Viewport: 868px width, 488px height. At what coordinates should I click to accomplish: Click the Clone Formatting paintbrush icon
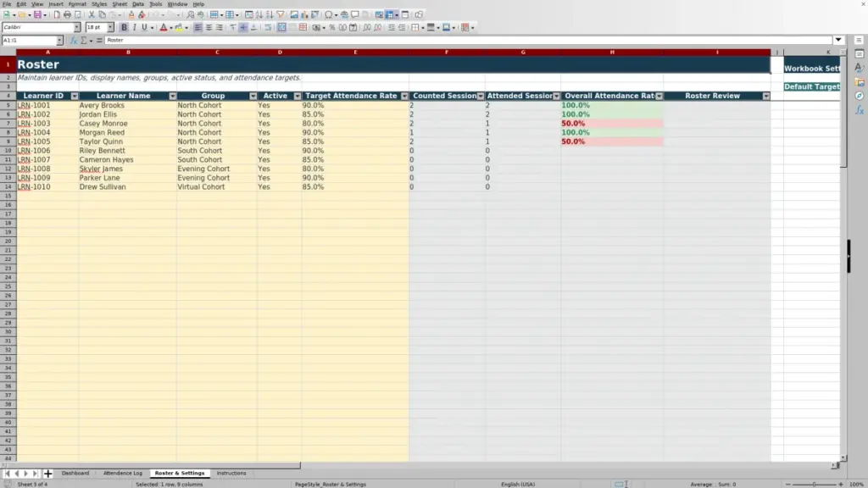131,14
